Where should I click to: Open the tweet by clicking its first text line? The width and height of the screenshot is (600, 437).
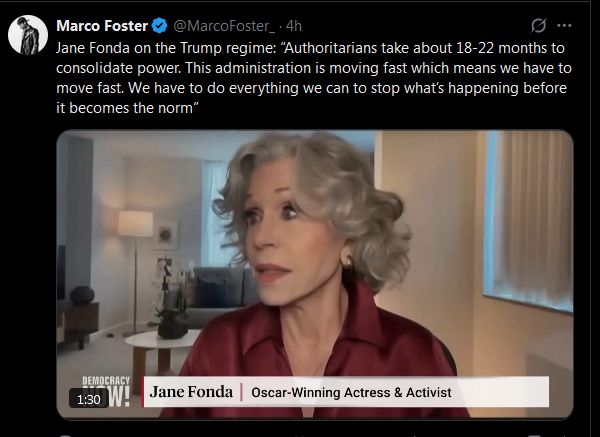(x=310, y=48)
